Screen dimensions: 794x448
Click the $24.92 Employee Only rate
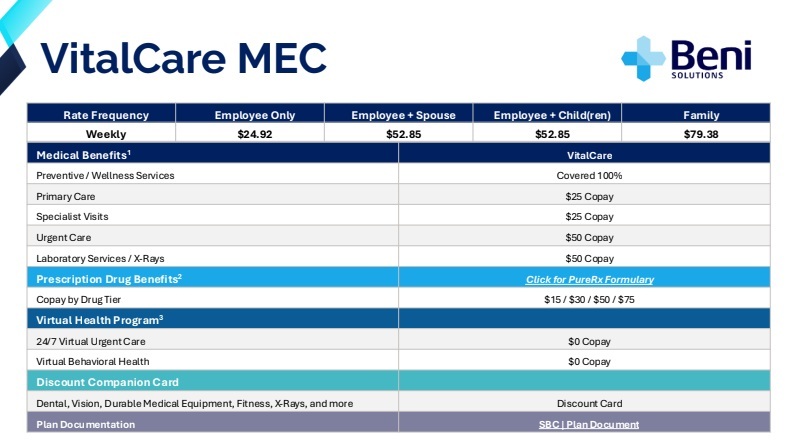point(255,134)
